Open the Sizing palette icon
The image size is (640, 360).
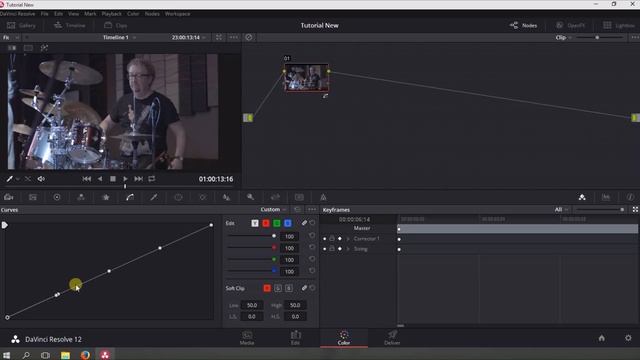[275, 197]
